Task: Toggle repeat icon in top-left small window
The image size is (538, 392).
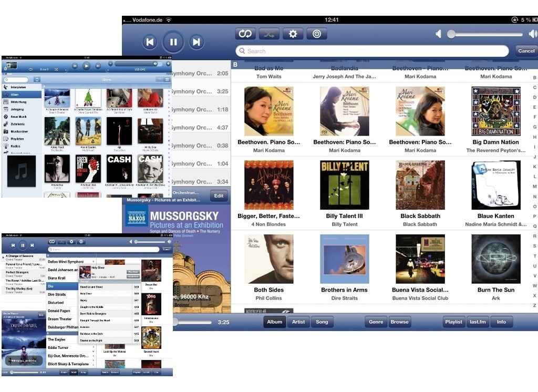Action: coord(30,69)
